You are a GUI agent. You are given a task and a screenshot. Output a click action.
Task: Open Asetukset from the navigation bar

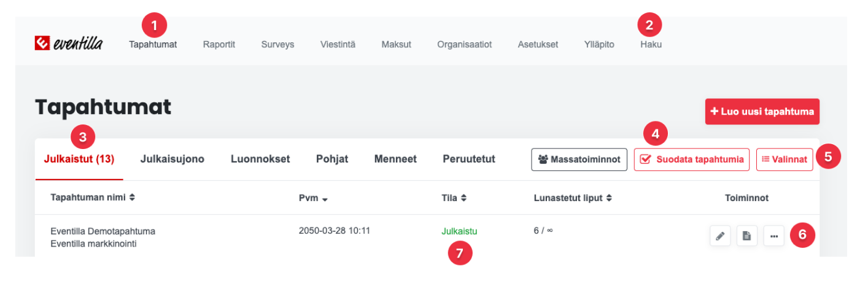click(x=538, y=44)
